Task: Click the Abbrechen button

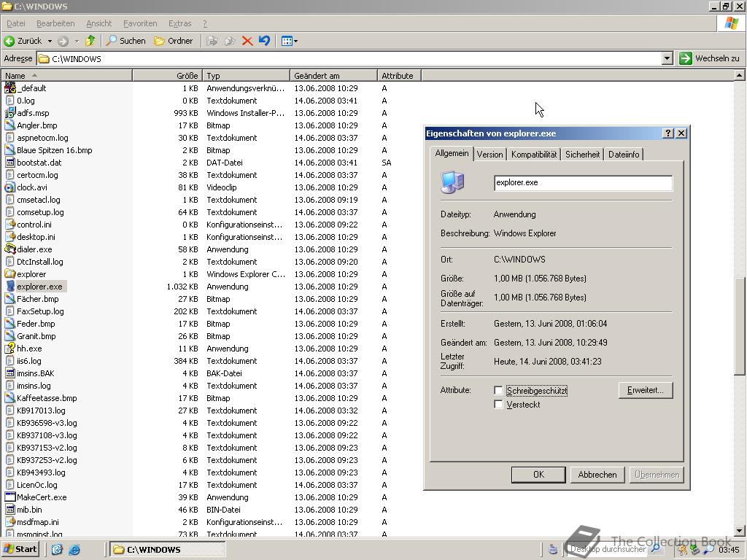Action: point(597,474)
